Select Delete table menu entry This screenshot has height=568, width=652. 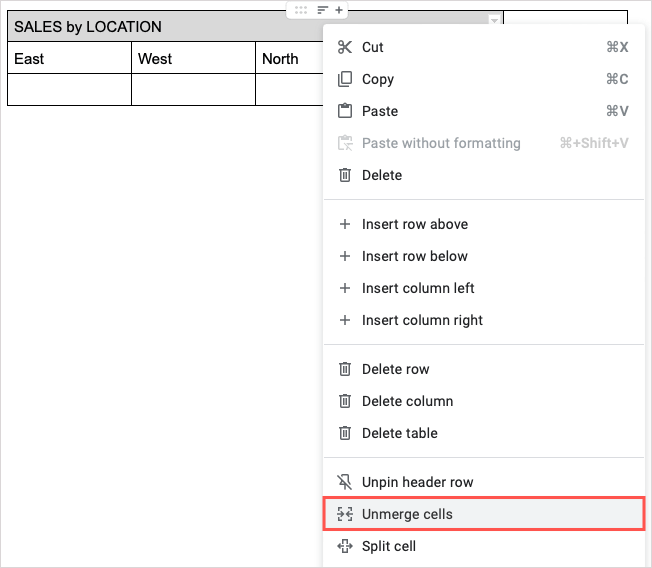click(399, 433)
